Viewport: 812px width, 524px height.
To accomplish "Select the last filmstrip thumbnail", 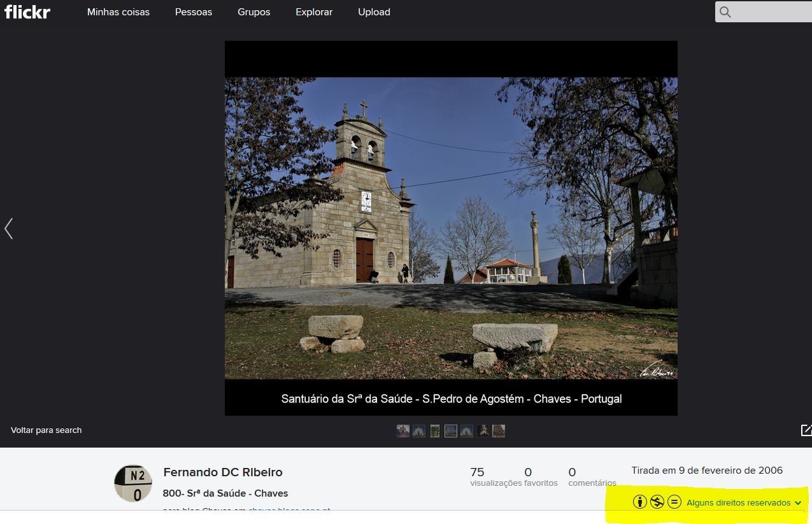I will pos(499,431).
